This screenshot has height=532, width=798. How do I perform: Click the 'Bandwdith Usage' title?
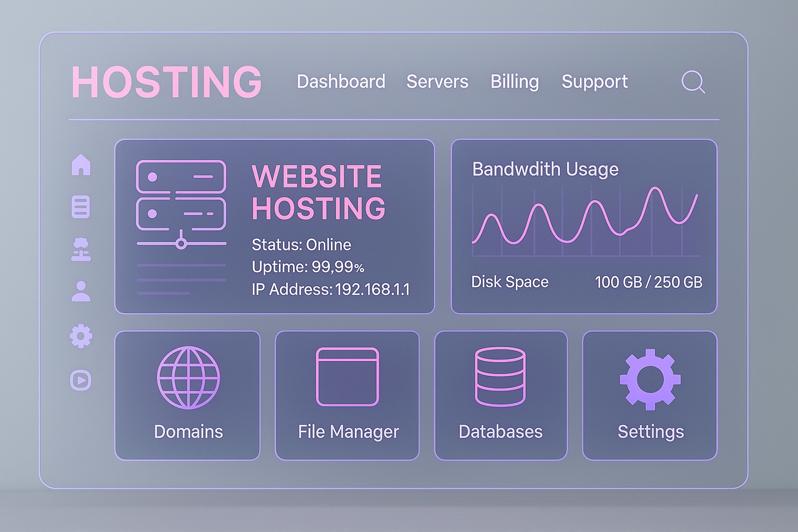coord(546,169)
